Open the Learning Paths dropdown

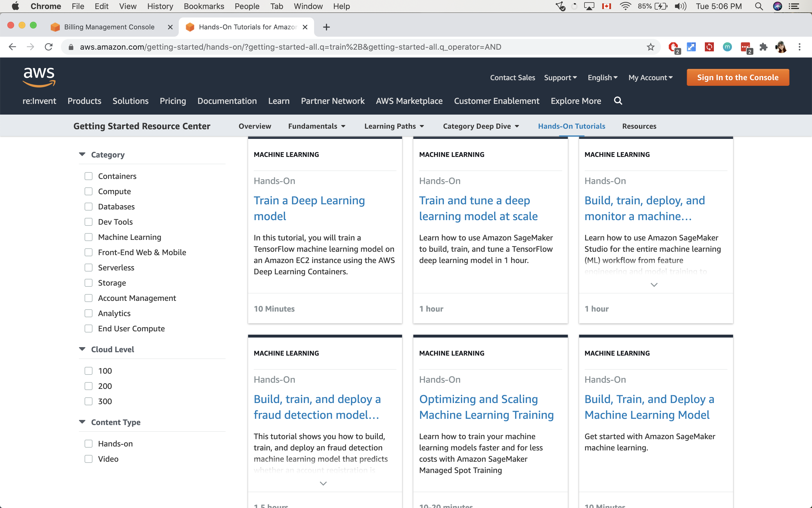point(394,126)
